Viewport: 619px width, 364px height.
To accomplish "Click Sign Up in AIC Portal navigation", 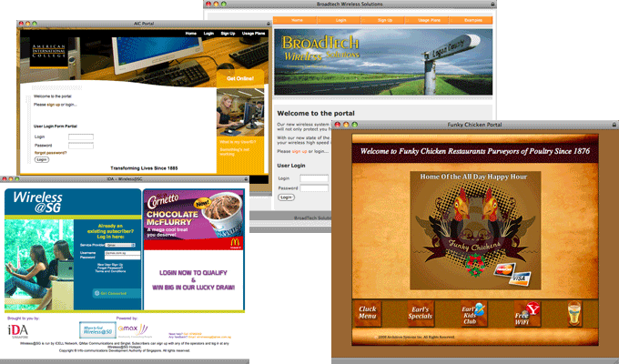I will click(x=228, y=34).
